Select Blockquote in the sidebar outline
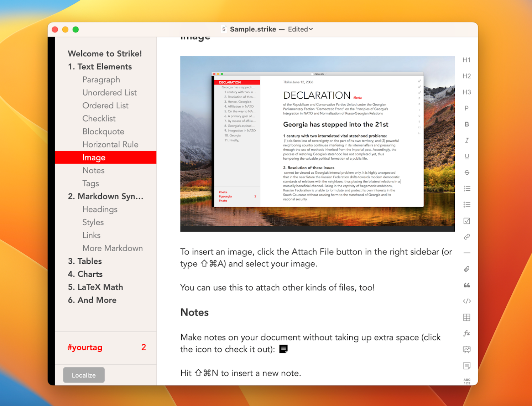Image resolution: width=532 pixels, height=406 pixels. coord(103,131)
